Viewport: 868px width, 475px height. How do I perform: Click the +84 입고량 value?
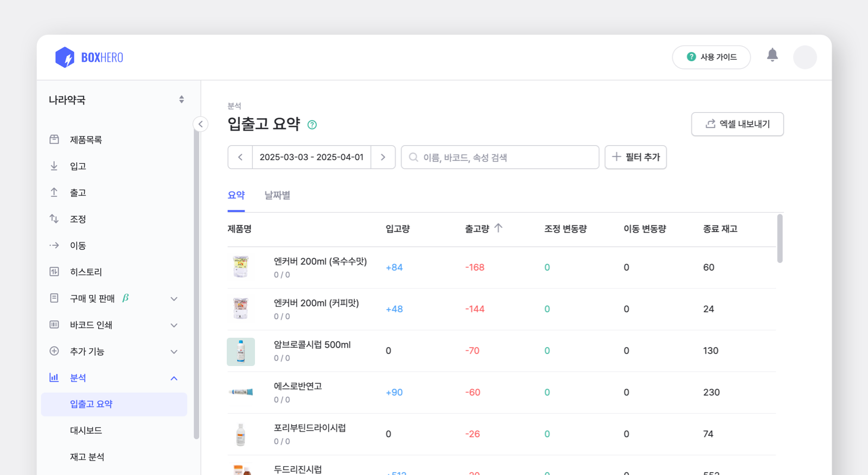[x=394, y=267]
